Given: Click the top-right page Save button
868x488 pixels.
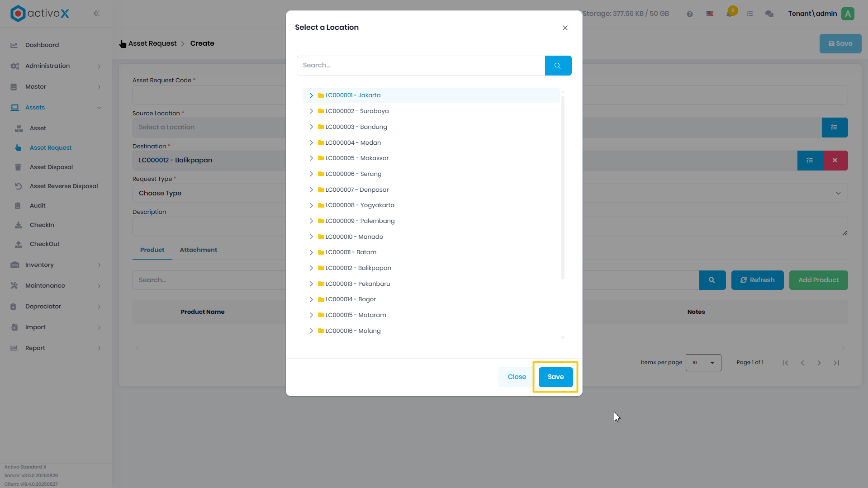Looking at the screenshot, I should [840, 44].
